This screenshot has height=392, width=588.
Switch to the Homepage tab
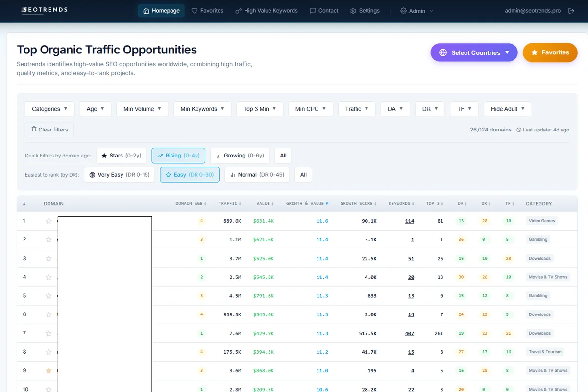click(x=161, y=10)
